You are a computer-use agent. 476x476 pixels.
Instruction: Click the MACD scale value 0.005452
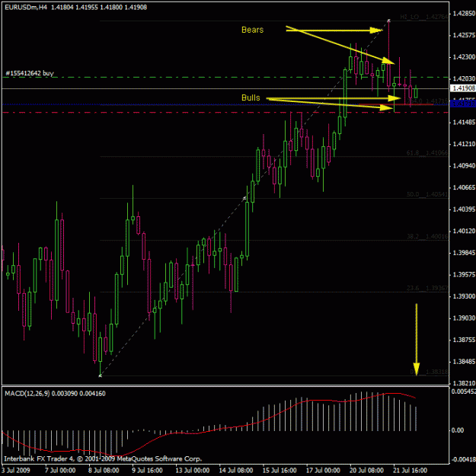click(x=464, y=391)
